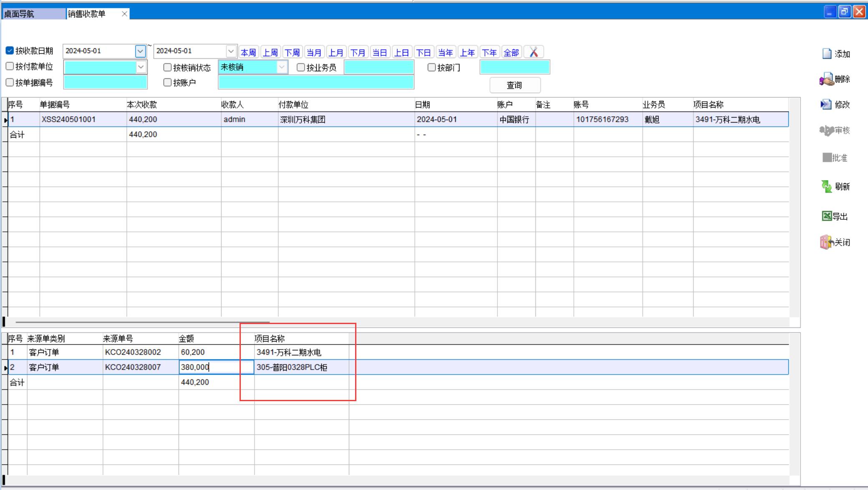Close the 销售收款单 tab
Image resolution: width=868 pixels, height=490 pixels.
(124, 14)
